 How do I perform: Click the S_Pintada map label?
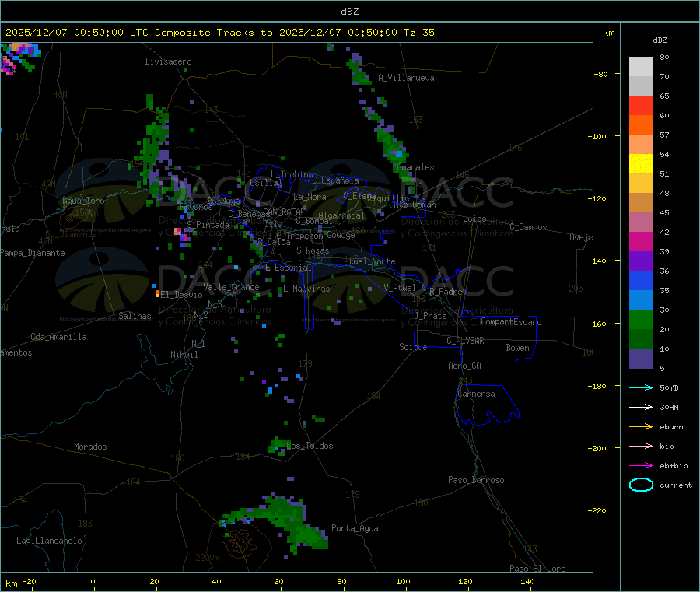click(208, 225)
